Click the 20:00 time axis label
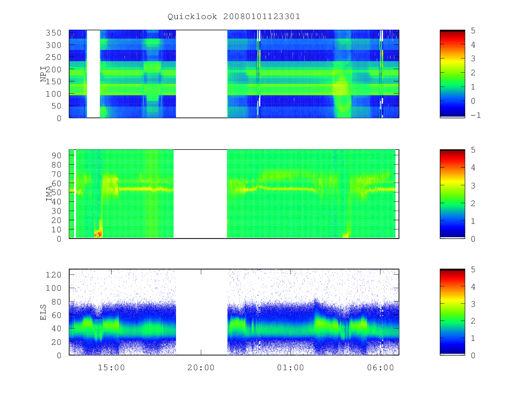This screenshot has height=399, width=532. pyautogui.click(x=201, y=368)
